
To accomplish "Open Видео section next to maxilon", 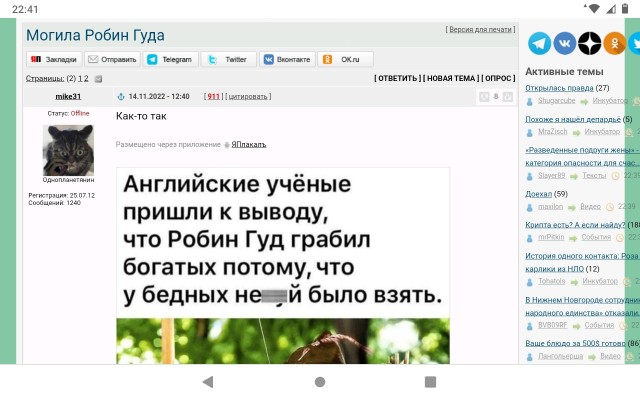I will (x=590, y=207).
